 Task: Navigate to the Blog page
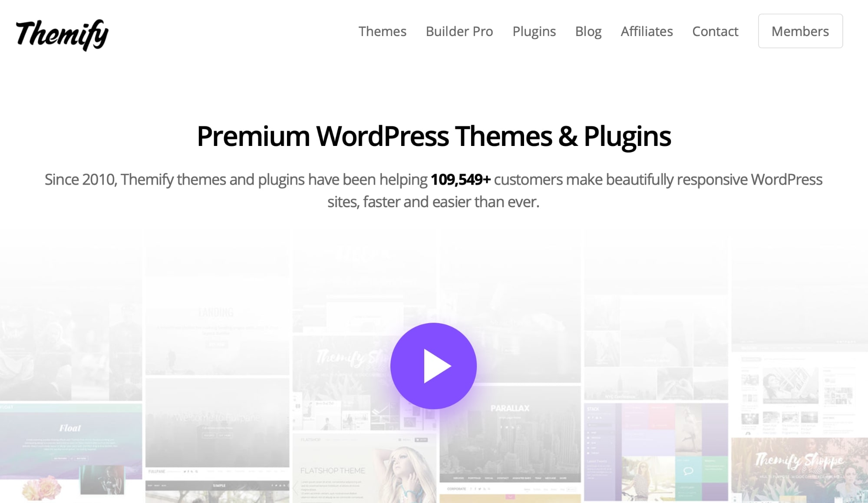click(x=588, y=30)
